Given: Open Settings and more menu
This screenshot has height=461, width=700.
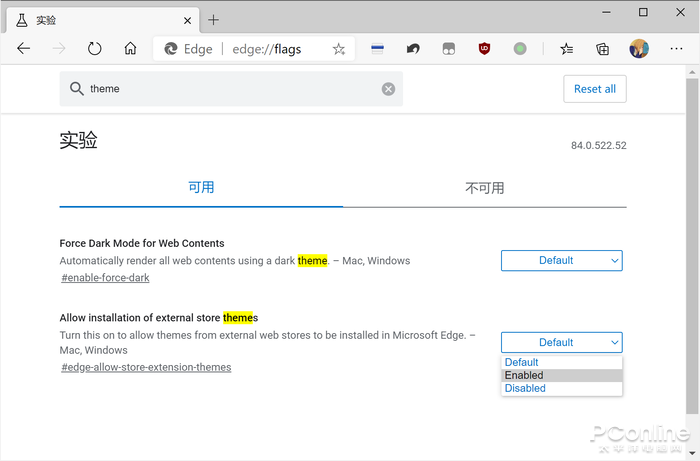Looking at the screenshot, I should click(676, 49).
